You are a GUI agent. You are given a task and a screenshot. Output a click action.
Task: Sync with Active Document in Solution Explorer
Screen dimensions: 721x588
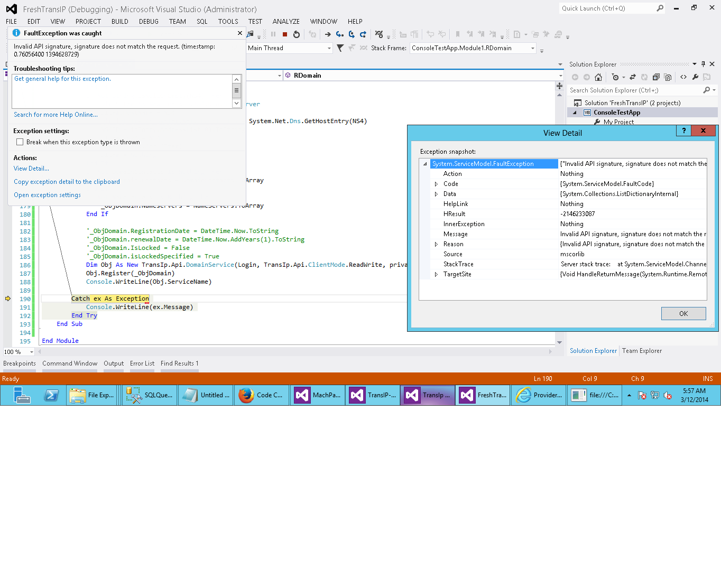633,77
